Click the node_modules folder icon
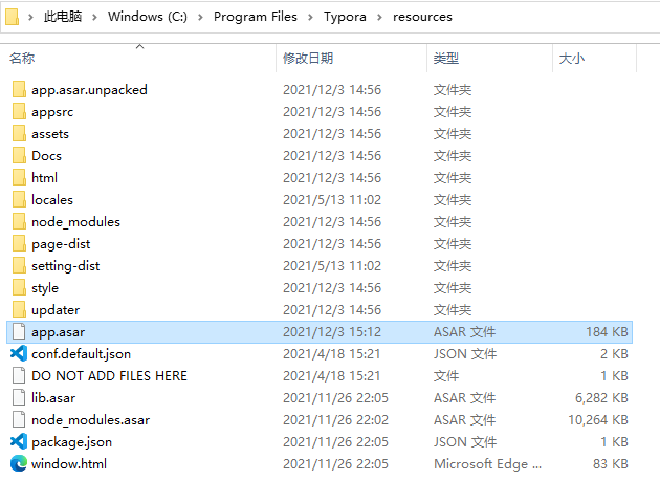Viewport: 660px width, 480px height. point(19,221)
